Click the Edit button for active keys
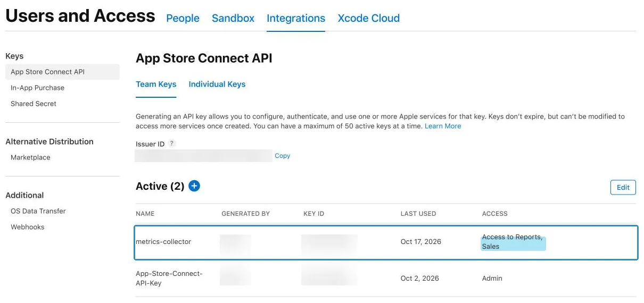 [623, 187]
